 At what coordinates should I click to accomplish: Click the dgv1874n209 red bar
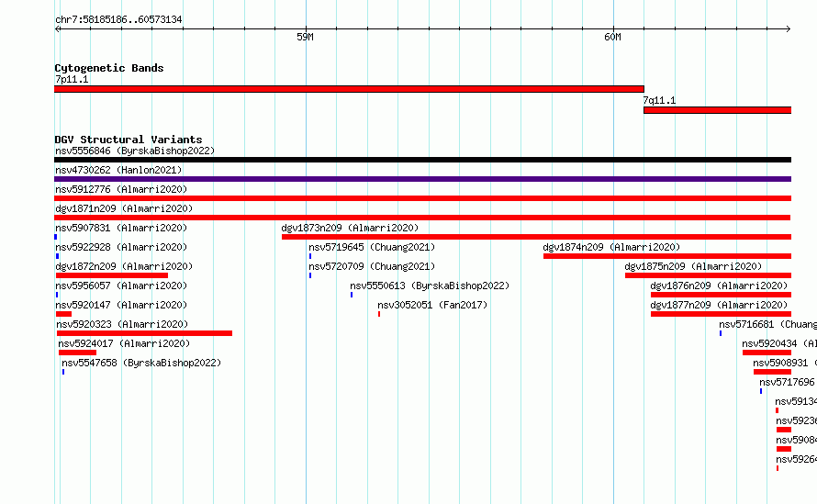click(x=667, y=256)
